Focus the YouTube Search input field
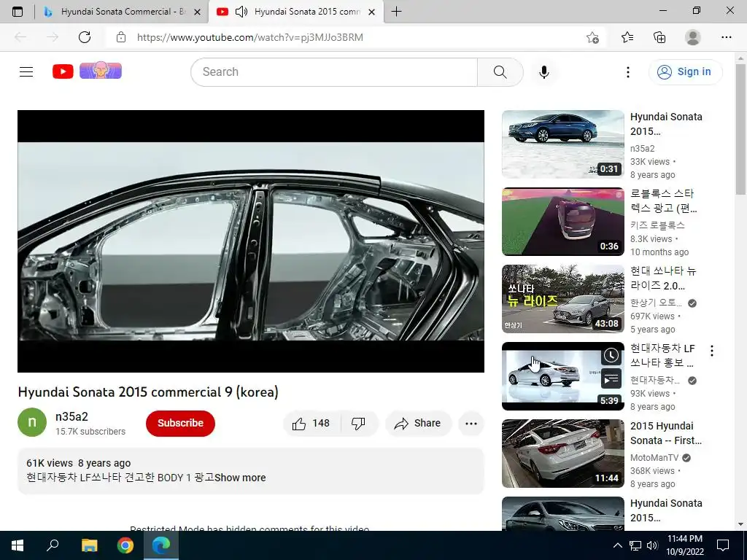The width and height of the screenshot is (747, 560). pos(334,72)
